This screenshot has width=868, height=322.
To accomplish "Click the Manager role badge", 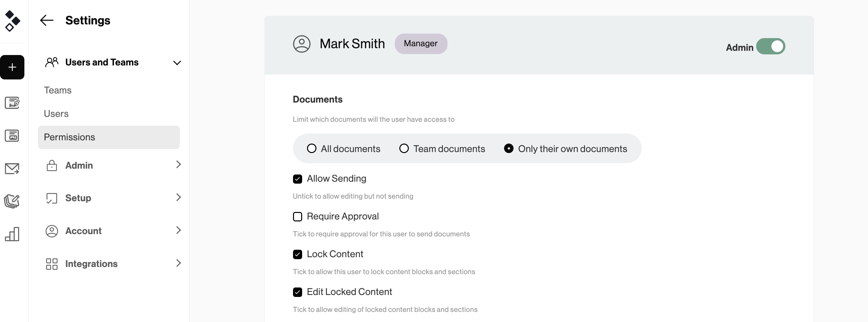I will click(421, 44).
